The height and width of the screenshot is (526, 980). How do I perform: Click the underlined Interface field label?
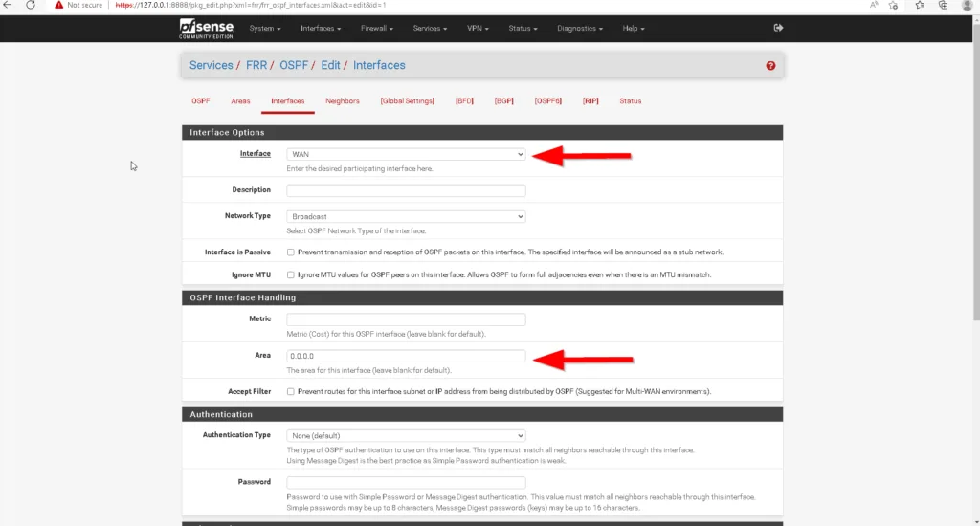click(255, 154)
